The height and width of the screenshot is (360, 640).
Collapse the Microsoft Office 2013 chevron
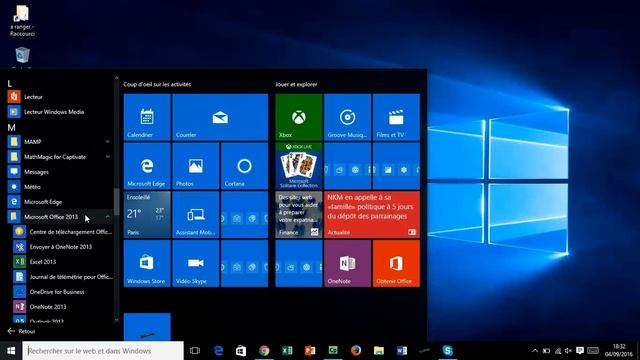tap(108, 217)
